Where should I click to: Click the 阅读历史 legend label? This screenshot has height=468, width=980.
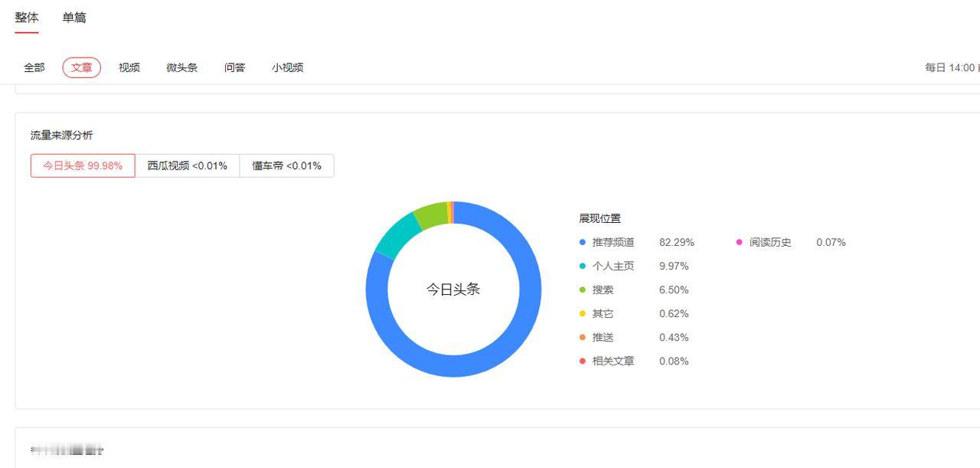(x=770, y=242)
